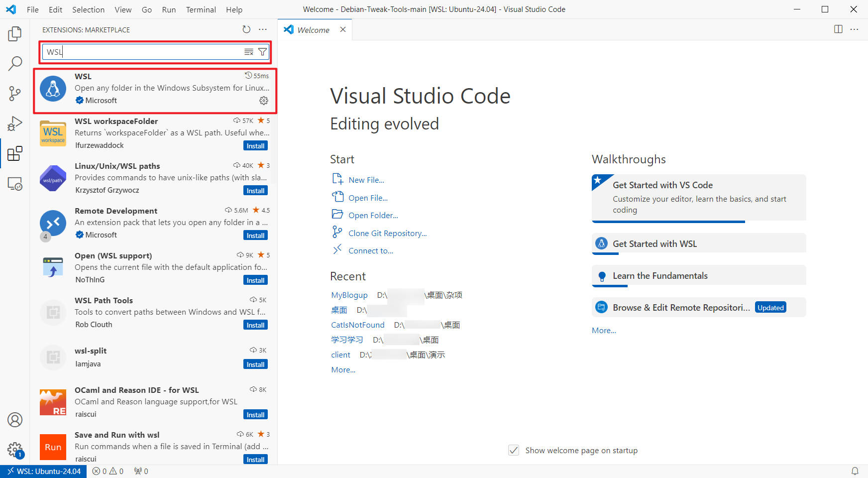Screen dimensions: 868x478
Task: Close the Welcome tab
Action: coord(343,29)
